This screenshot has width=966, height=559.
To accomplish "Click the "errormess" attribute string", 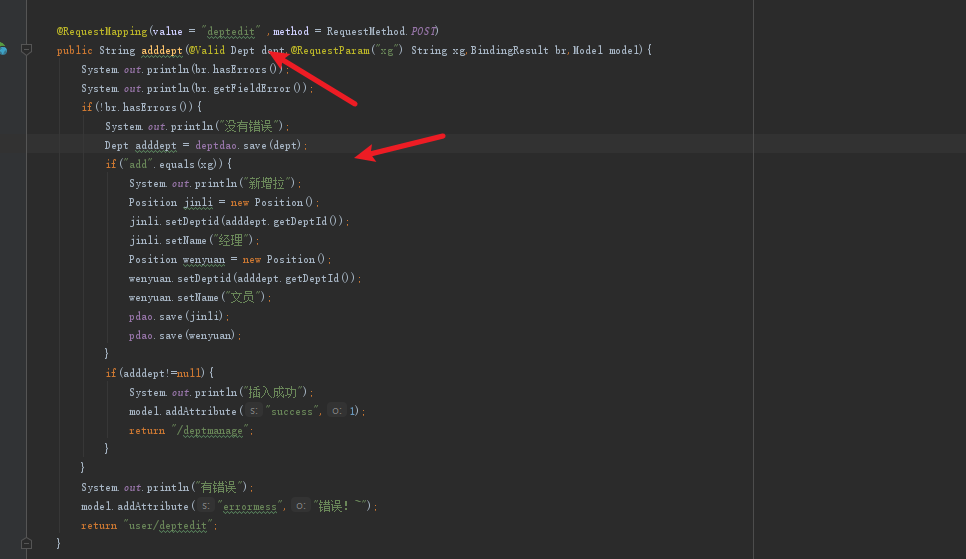I will click(250, 506).
